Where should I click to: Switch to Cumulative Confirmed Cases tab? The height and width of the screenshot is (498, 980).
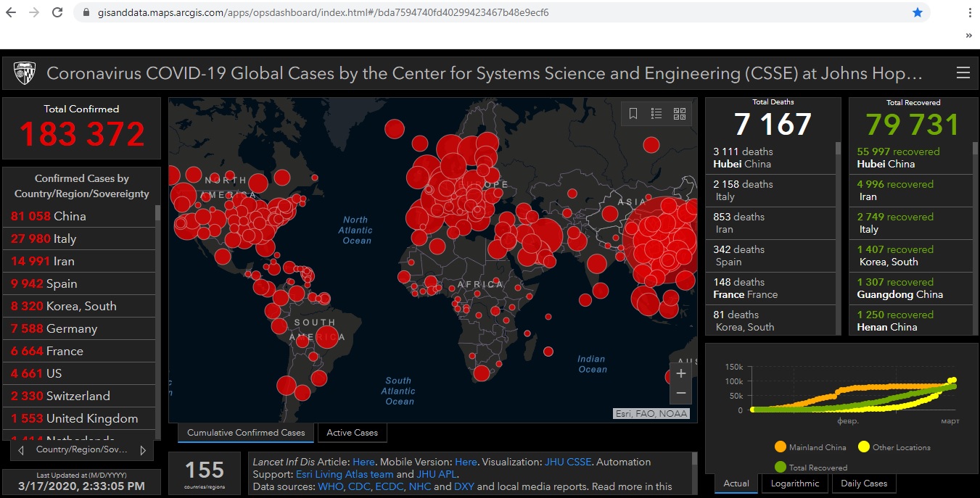[246, 433]
